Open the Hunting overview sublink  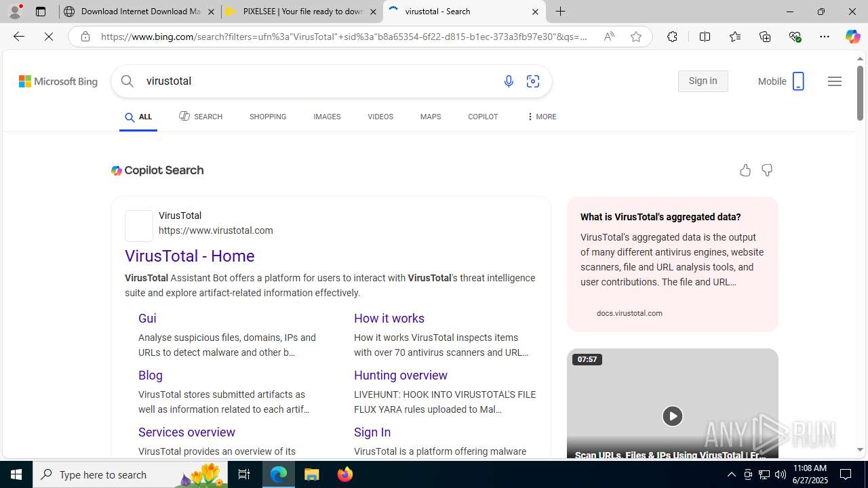pos(401,375)
